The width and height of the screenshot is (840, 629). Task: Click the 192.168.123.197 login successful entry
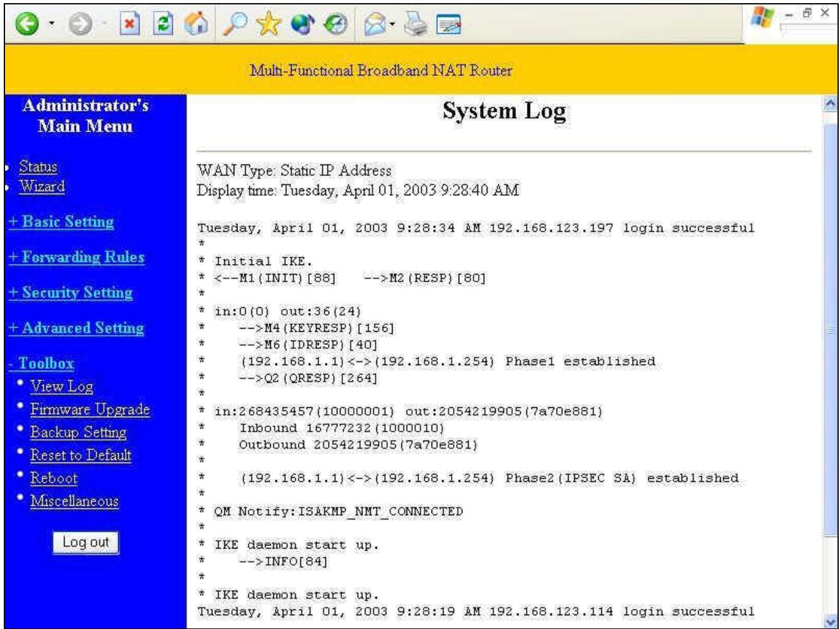[476, 228]
